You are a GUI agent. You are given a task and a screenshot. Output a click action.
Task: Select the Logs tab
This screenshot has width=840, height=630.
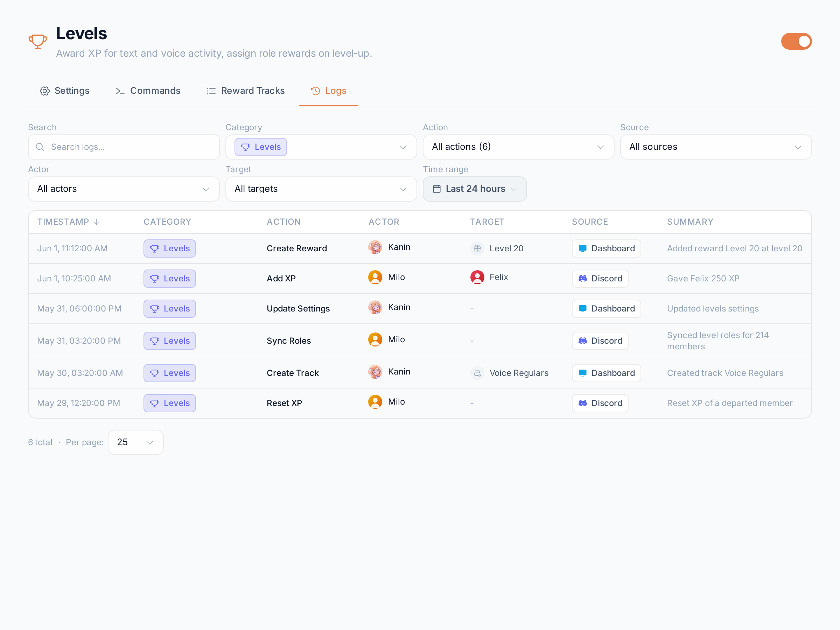click(x=329, y=91)
